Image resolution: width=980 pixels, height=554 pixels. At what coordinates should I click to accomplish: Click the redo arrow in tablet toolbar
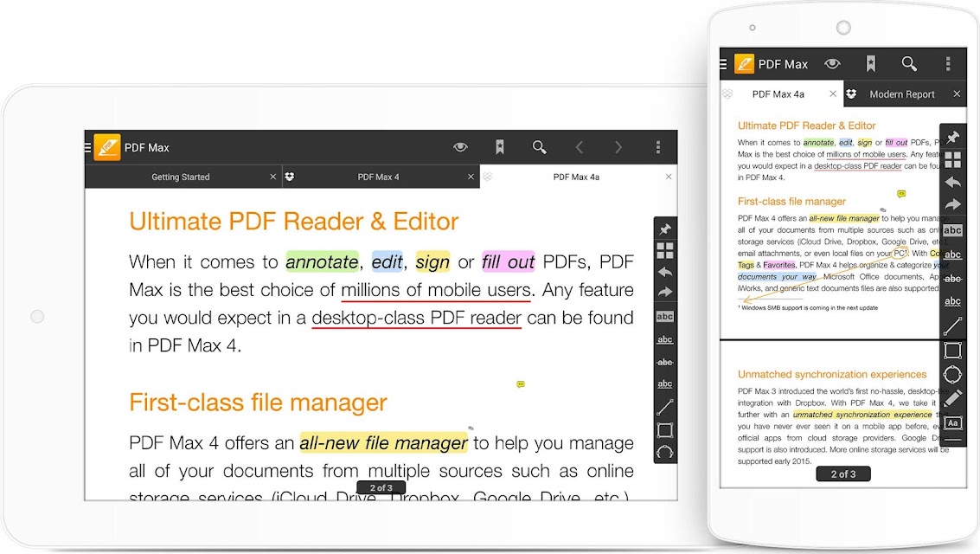pos(665,292)
